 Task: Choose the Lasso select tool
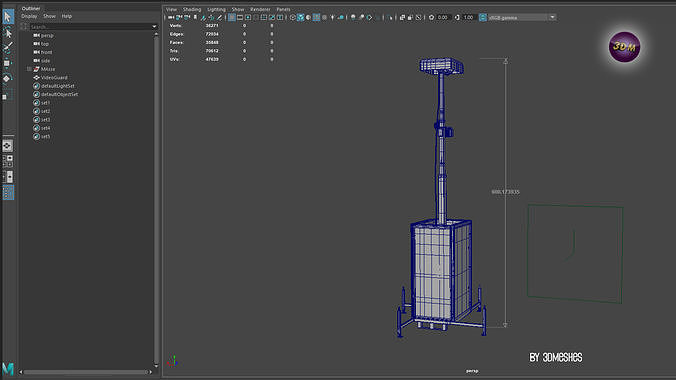[8, 32]
